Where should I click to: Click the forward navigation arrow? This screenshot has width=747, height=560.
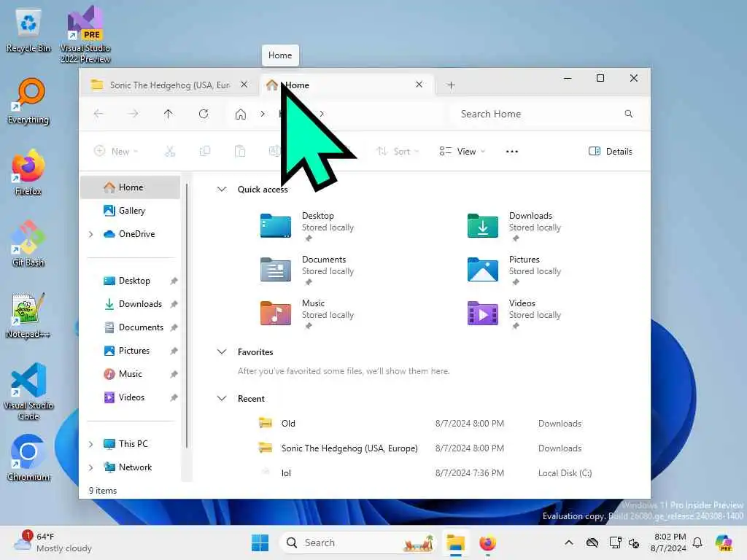[133, 114]
